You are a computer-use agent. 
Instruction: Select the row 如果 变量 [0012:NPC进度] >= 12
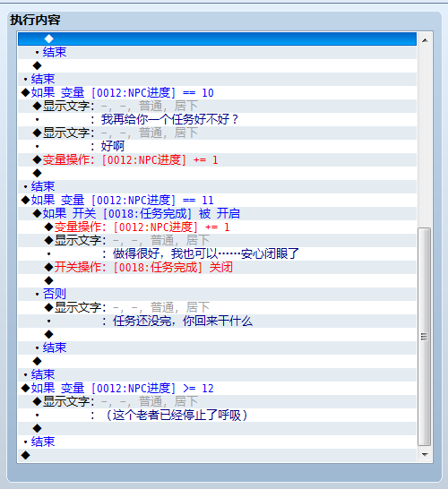pos(217,389)
